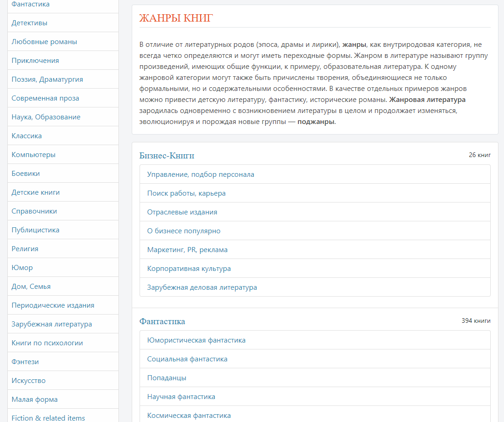The height and width of the screenshot is (422, 504).
Task: Open Корпоративная культура subgenre
Action: click(x=189, y=269)
